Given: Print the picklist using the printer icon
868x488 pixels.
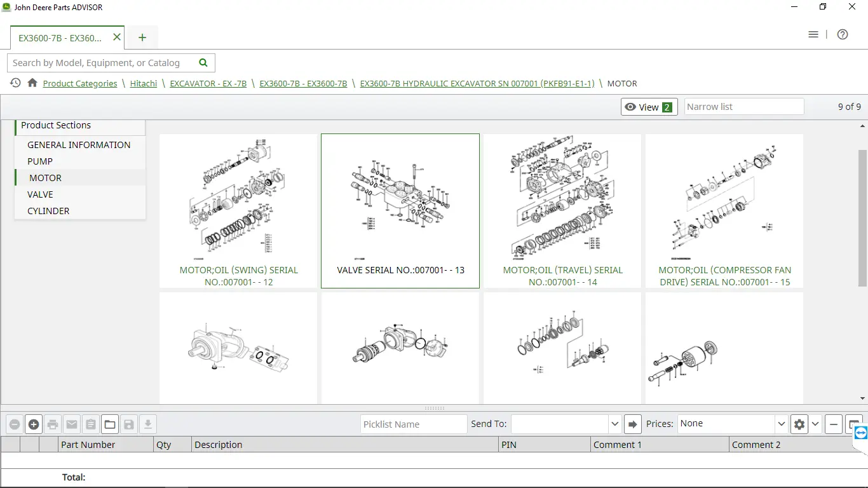Looking at the screenshot, I should [x=53, y=424].
